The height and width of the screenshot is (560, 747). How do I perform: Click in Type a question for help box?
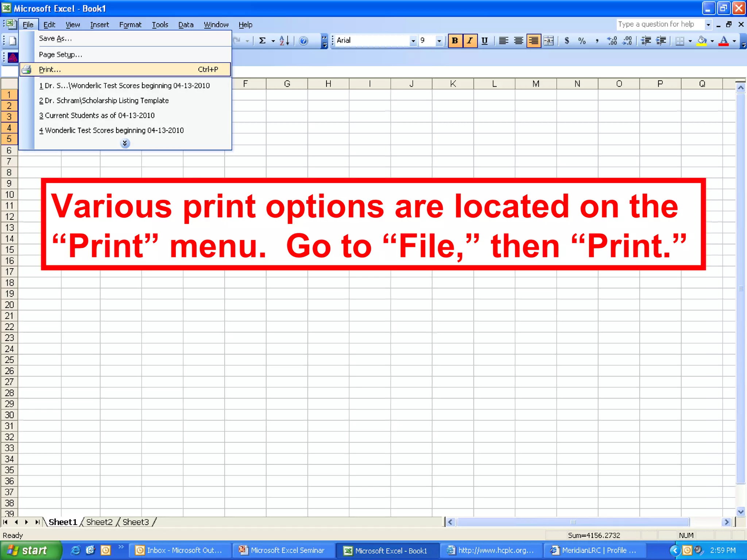[660, 24]
